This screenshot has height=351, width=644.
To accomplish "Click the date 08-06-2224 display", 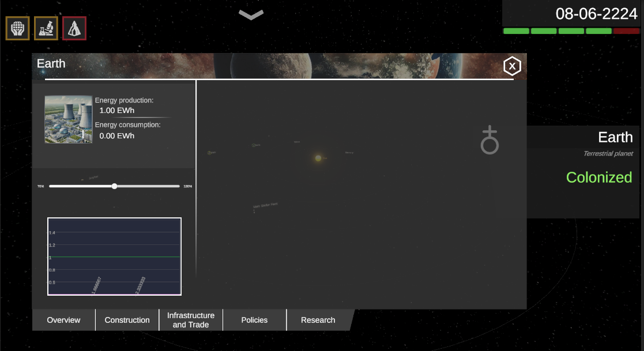I will click(x=596, y=14).
